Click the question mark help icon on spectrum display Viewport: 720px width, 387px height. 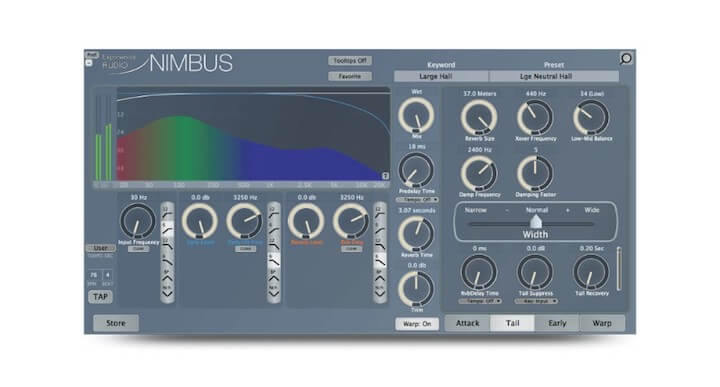coord(385,176)
